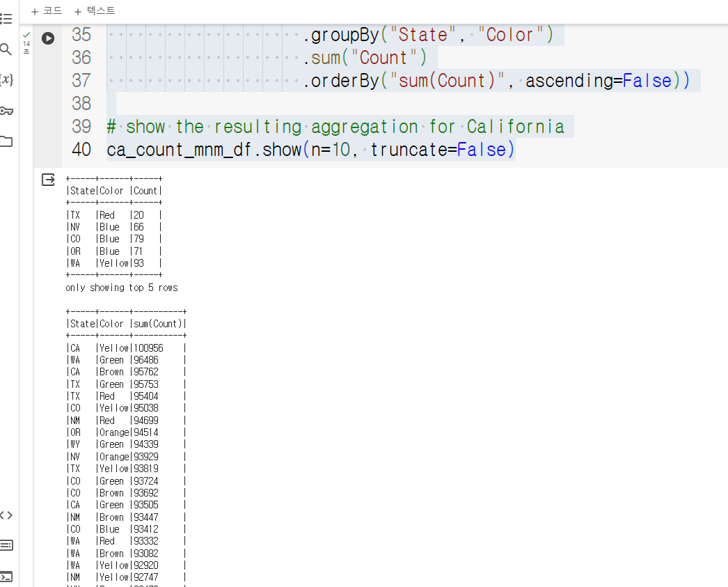Open the command palette icon
This screenshot has width=728, height=587.
[6, 545]
